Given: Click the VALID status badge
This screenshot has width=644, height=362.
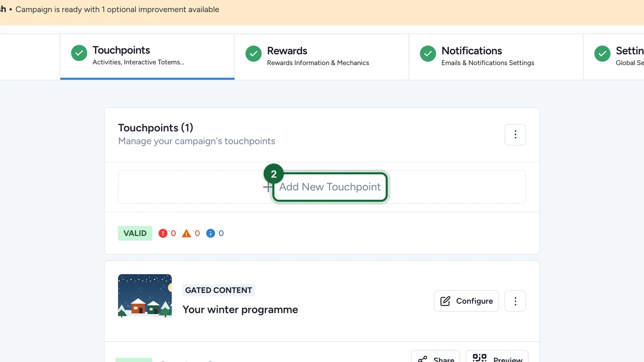Looking at the screenshot, I should [x=135, y=233].
